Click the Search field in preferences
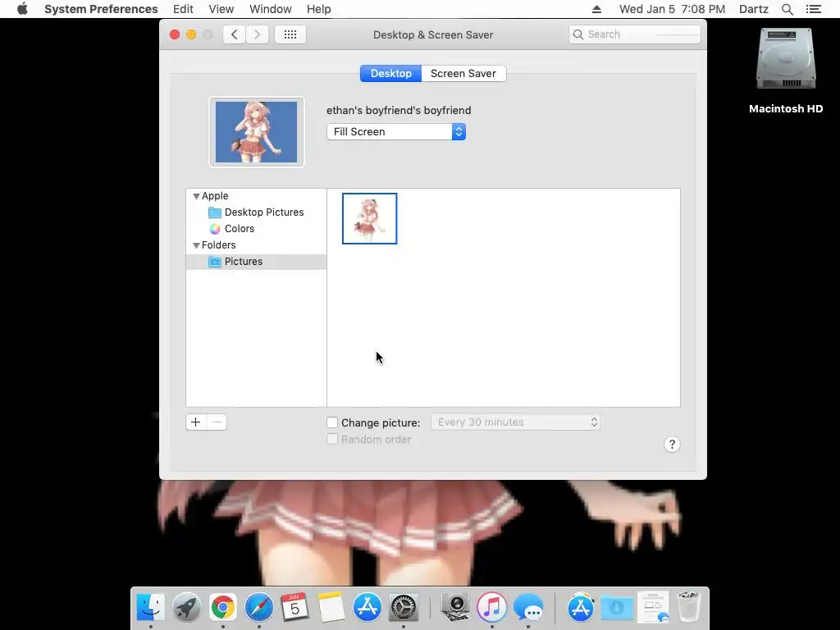Image resolution: width=840 pixels, height=630 pixels. click(634, 34)
